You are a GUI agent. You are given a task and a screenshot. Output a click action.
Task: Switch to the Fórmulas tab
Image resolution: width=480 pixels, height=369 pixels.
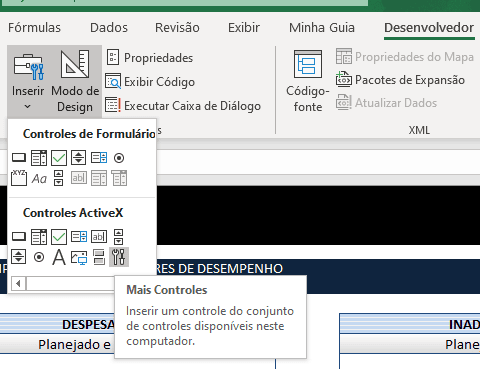point(34,27)
